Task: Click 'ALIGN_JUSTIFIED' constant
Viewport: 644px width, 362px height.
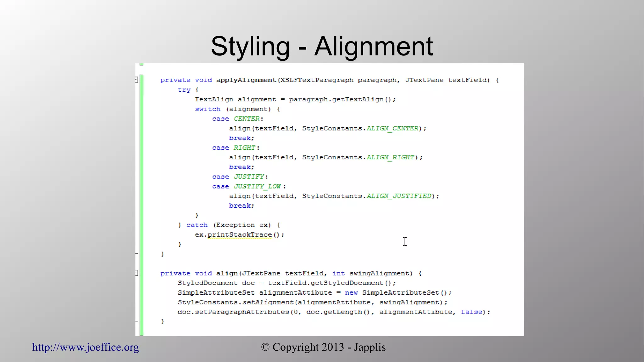Action: 399,196
